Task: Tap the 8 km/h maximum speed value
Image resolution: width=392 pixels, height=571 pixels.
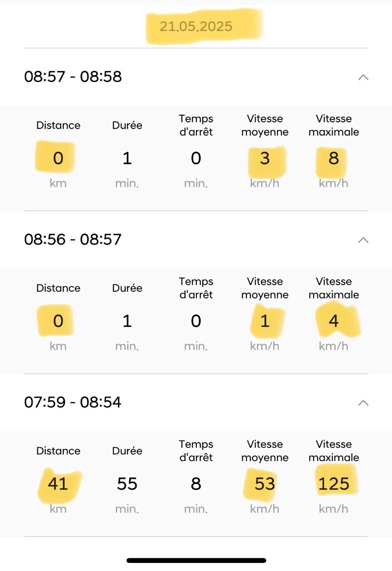Action: click(x=333, y=158)
